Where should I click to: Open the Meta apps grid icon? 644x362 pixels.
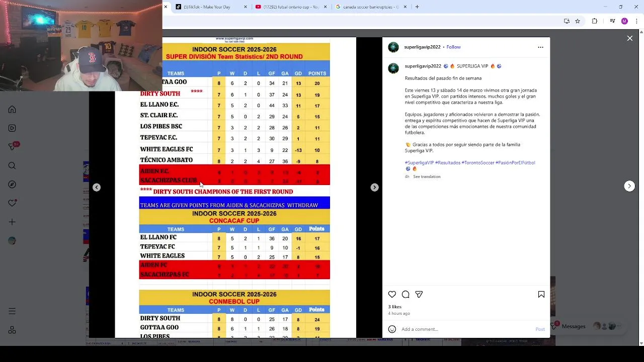point(12,330)
